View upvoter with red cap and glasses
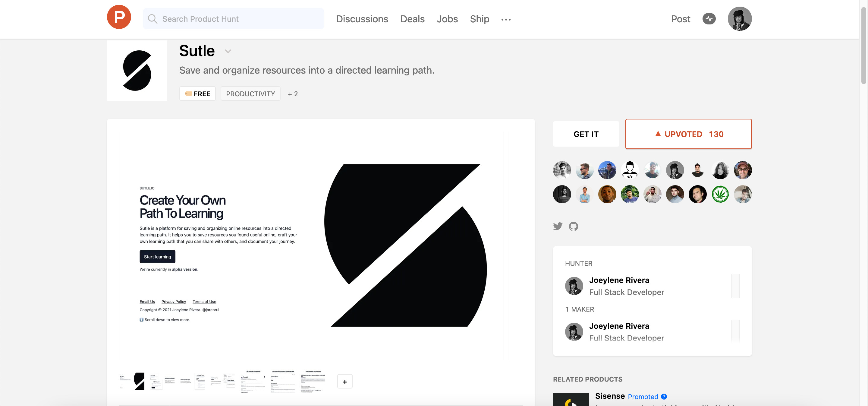 click(x=743, y=170)
